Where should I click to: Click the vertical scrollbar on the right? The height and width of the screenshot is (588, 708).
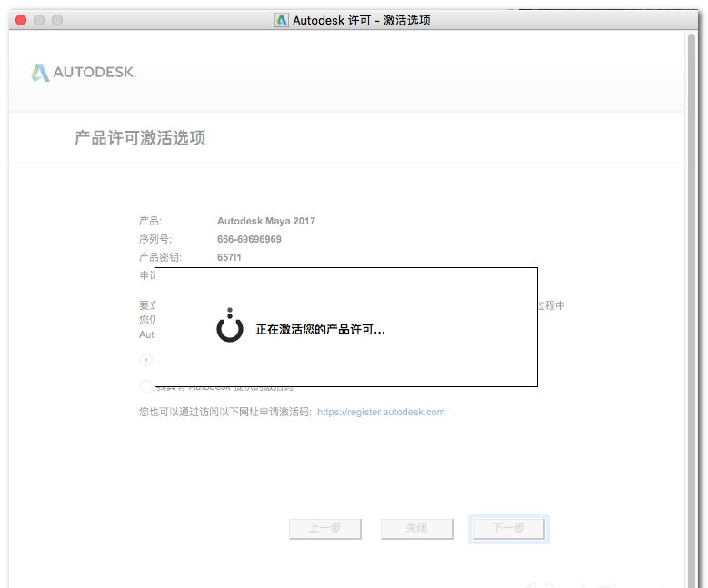(x=692, y=309)
